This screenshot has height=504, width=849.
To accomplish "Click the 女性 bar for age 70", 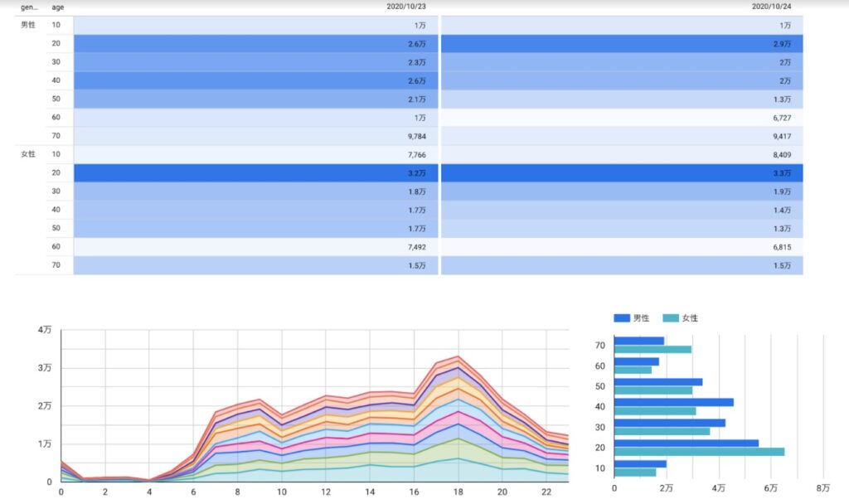I will [x=653, y=349].
